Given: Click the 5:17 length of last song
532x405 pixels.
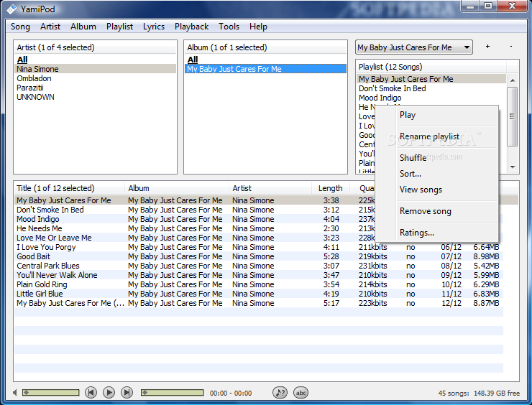Looking at the screenshot, I should 331,303.
